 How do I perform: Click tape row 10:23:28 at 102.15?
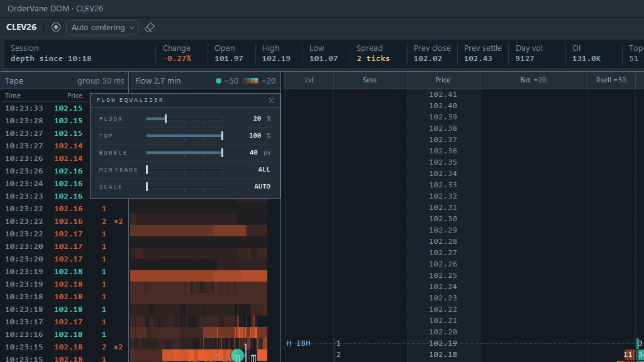tap(44, 121)
